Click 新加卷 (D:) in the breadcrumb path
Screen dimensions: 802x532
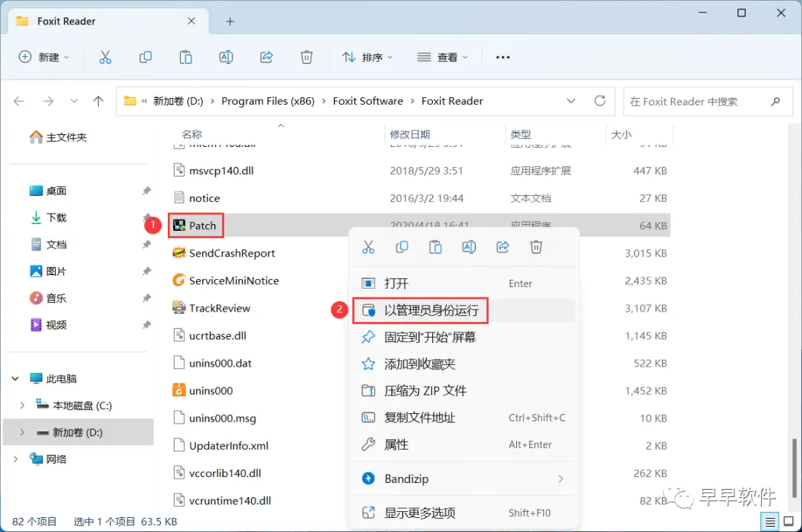click(x=178, y=101)
